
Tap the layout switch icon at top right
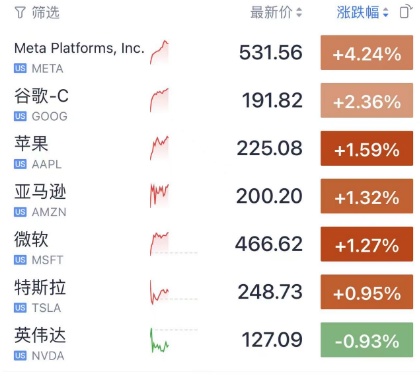406,12
